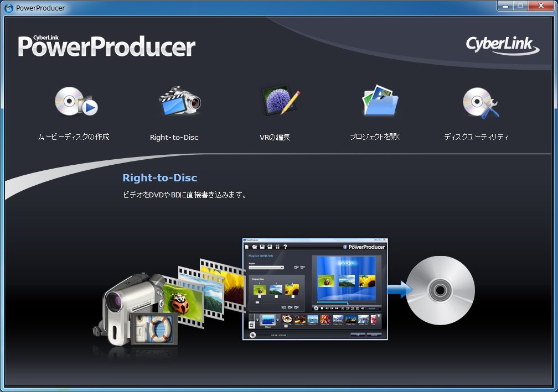Maximize the PowerProducer window

[x=520, y=6]
